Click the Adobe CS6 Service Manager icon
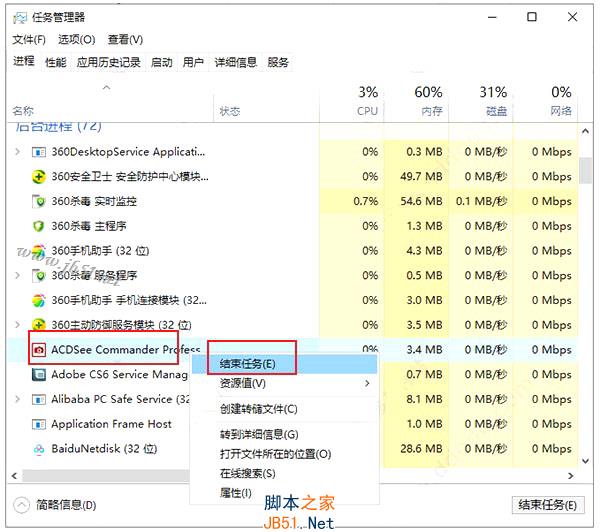The height and width of the screenshot is (532, 600). point(39,374)
